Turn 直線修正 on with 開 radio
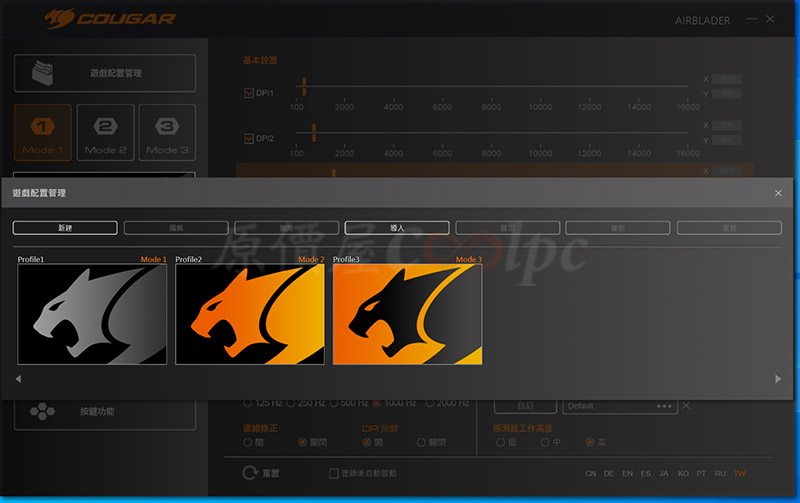Screen dimensions: 800x503 tap(247, 442)
